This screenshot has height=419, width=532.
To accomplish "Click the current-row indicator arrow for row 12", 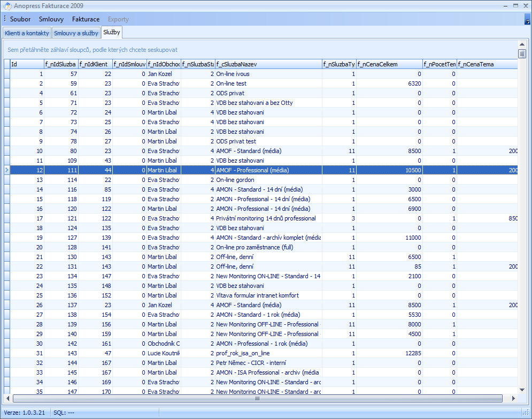I will pos(6,170).
